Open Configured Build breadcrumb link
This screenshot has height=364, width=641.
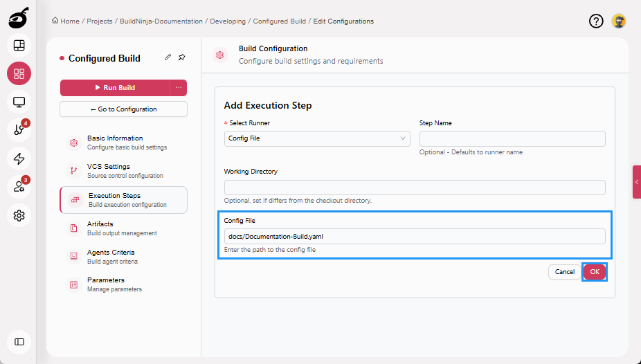279,21
